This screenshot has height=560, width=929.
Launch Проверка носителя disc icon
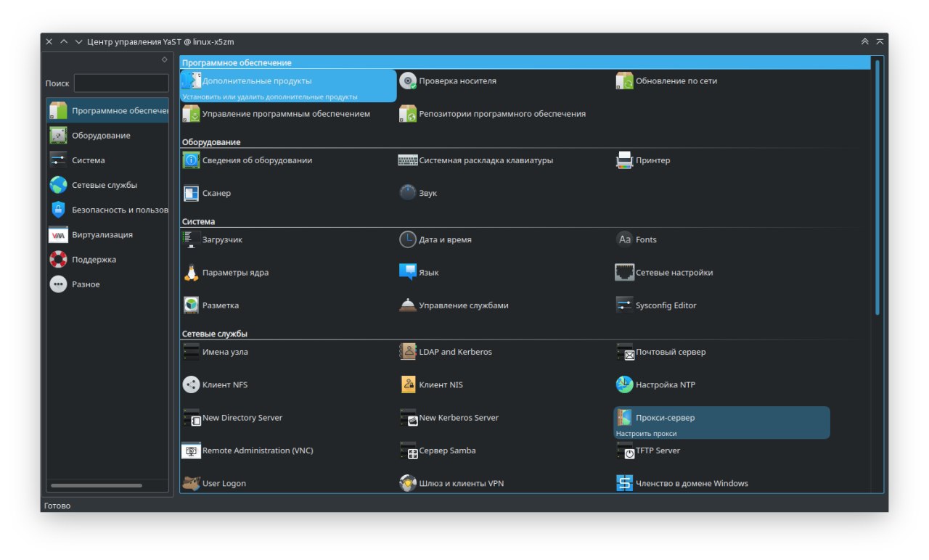coord(408,81)
